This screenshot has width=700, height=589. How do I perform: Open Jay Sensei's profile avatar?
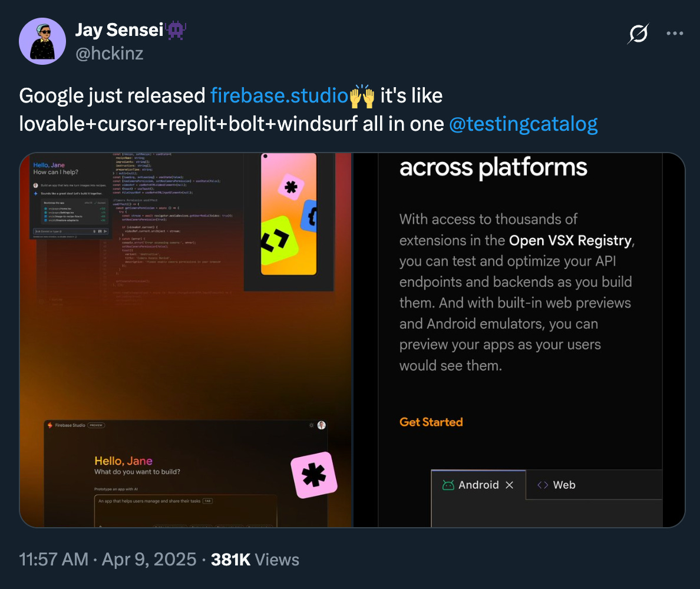(x=42, y=41)
